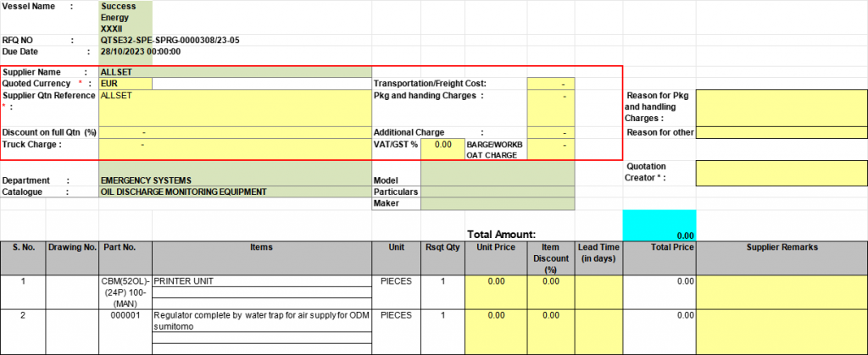
Task: Click the Lead Time cell for PRINTER UNIT
Action: coord(599,291)
